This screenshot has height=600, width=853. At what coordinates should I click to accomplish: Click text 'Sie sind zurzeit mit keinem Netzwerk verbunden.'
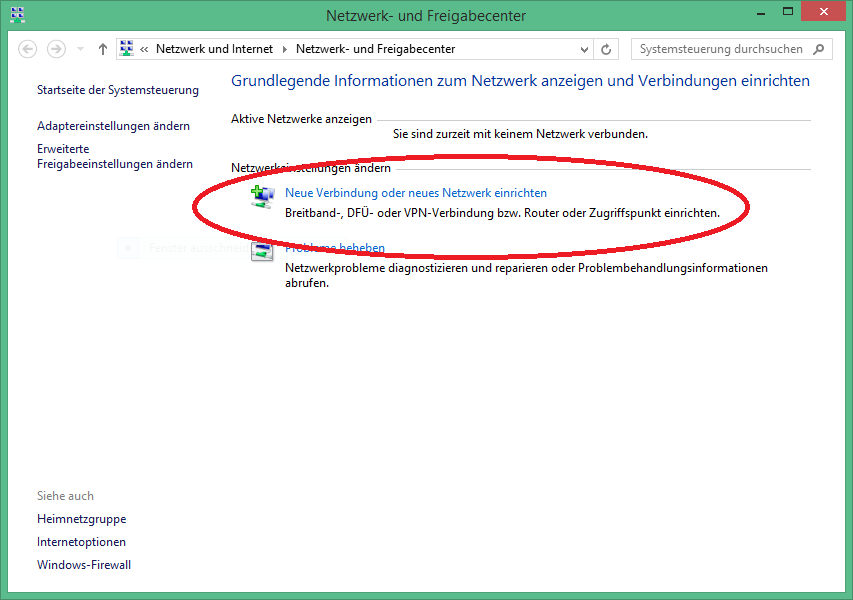[520, 134]
